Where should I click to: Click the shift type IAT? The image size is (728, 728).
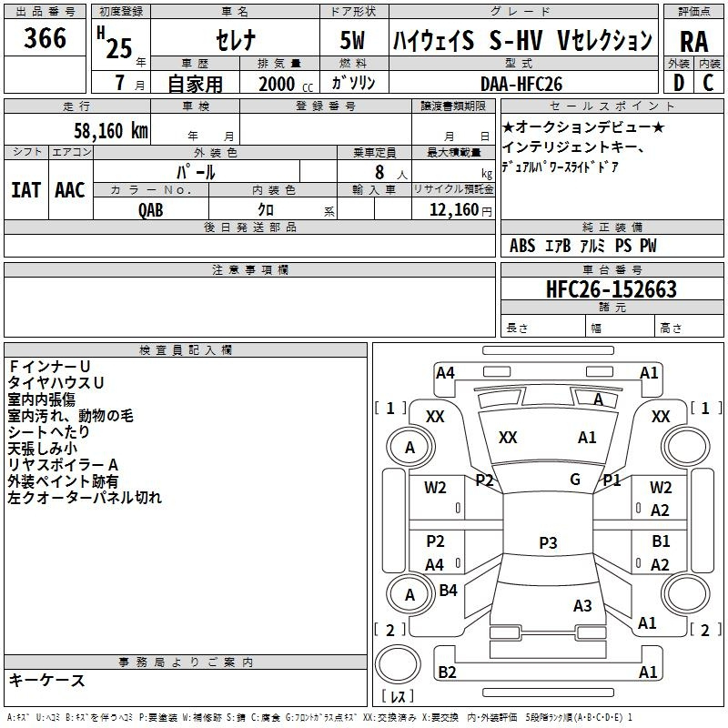tap(26, 190)
